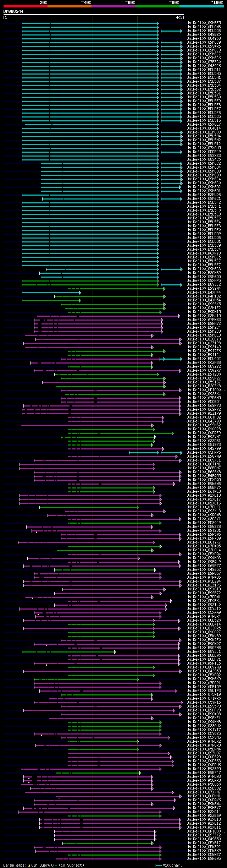Select the query label BP068544
227x868 pixels.
[13, 11]
